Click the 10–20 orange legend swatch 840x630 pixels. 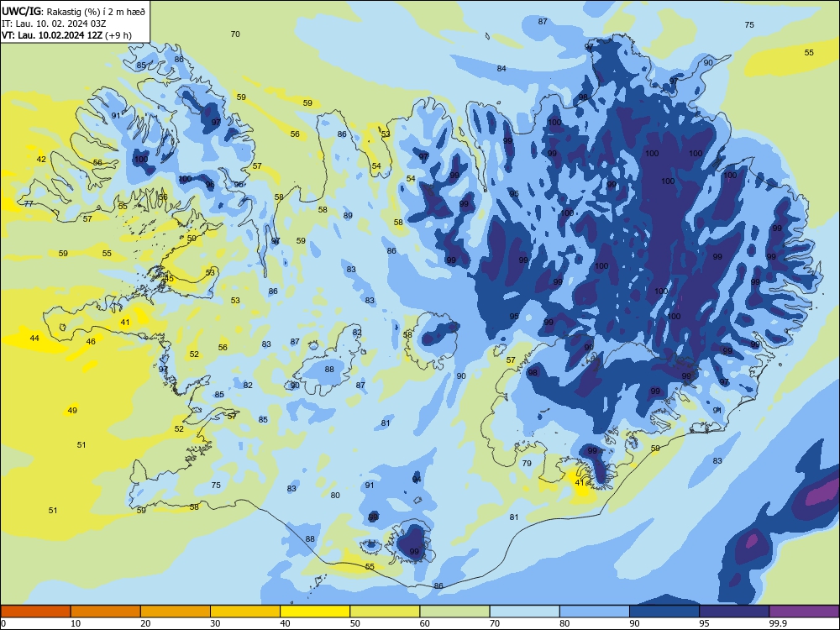click(106, 612)
